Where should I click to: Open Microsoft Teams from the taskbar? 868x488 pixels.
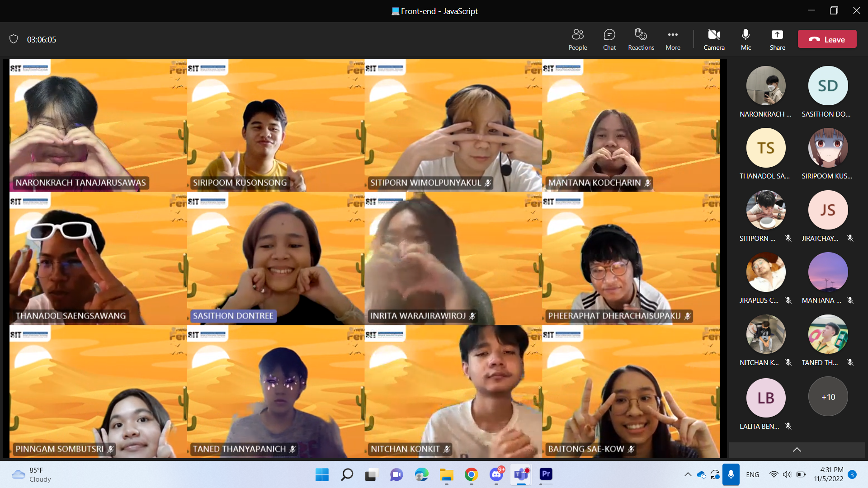[x=521, y=475]
